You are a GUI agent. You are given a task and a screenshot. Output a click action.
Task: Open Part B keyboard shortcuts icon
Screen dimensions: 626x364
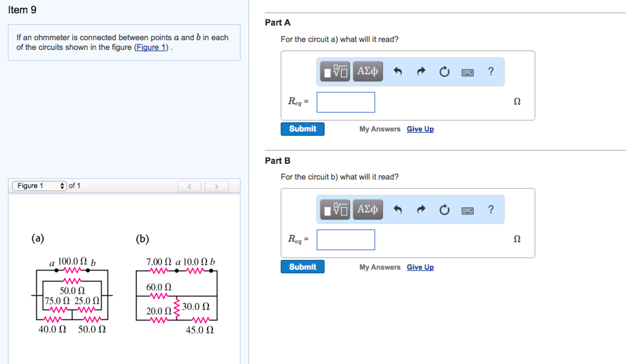point(467,210)
